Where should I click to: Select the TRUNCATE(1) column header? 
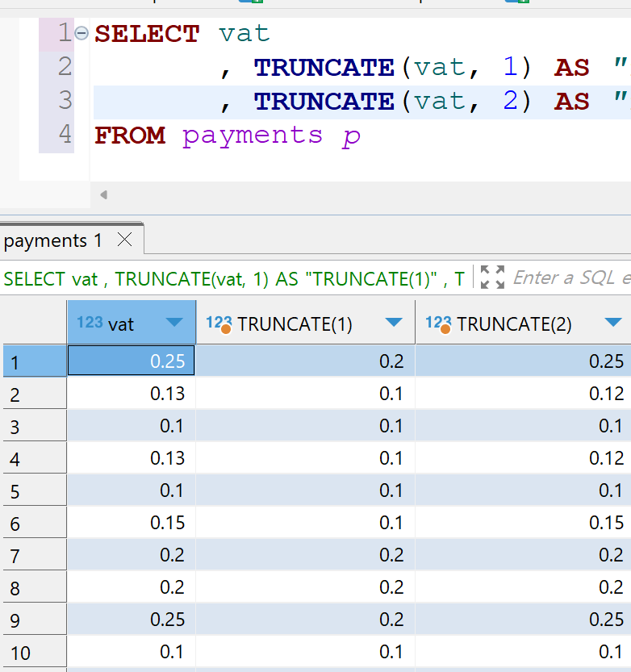pyautogui.click(x=306, y=323)
